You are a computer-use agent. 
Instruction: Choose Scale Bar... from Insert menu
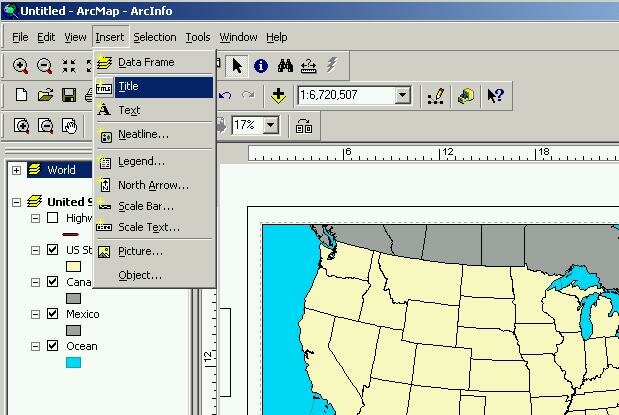[154, 206]
